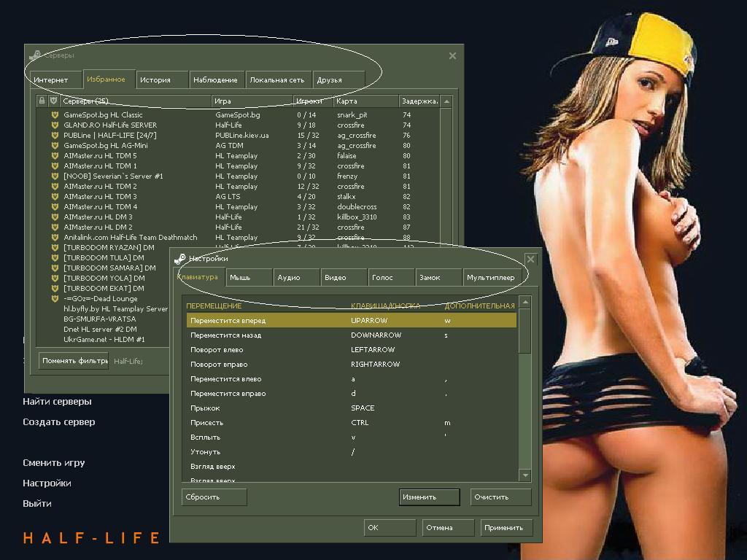Click Выйти in main menu
Screen dimensions: 747x560
pyautogui.click(x=37, y=504)
